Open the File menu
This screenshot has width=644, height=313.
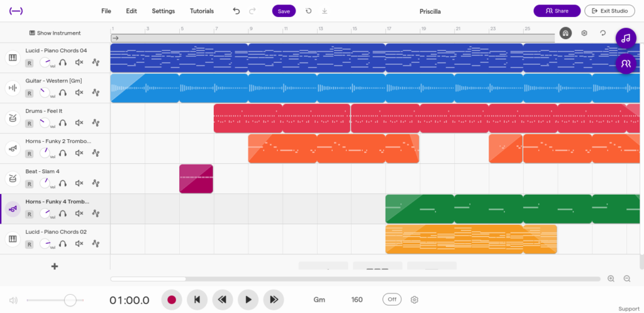[106, 11]
